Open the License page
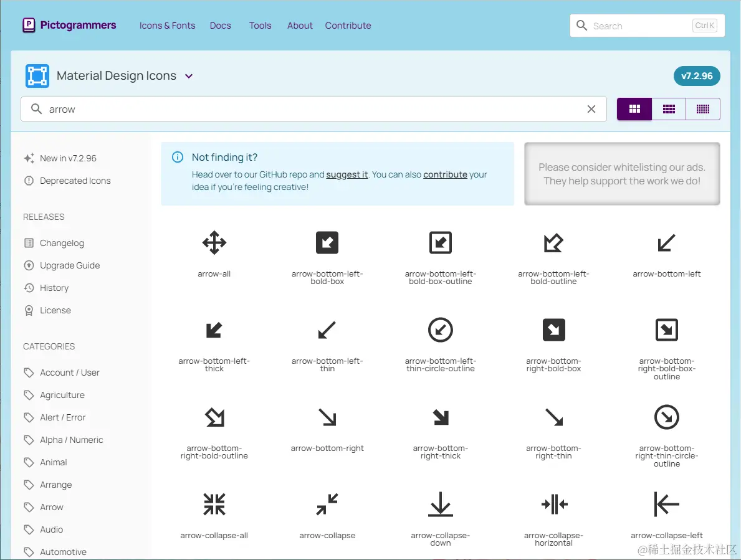 [x=47, y=310]
